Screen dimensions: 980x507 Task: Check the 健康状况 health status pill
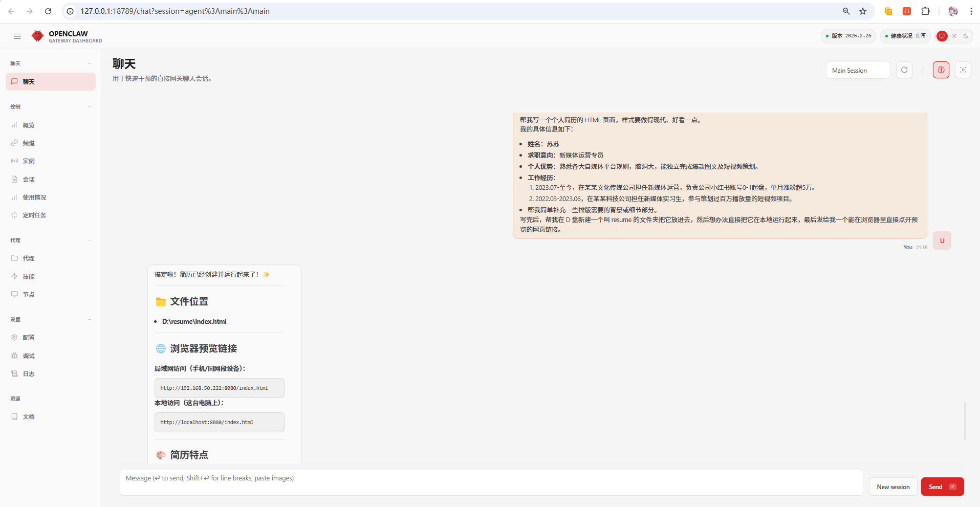905,36
